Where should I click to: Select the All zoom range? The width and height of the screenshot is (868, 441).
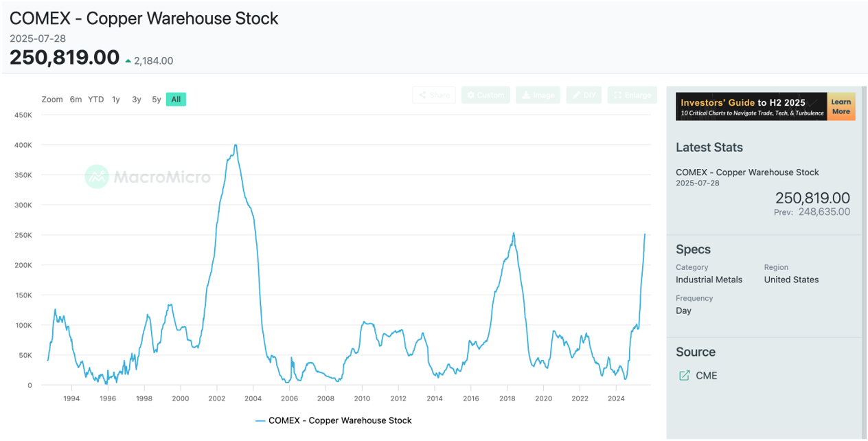coord(176,100)
